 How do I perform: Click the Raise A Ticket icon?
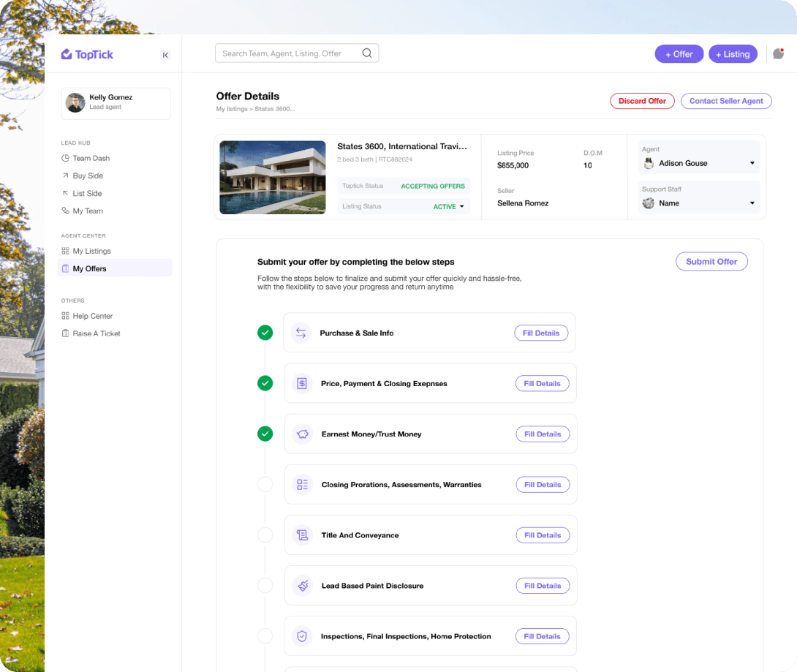point(65,333)
